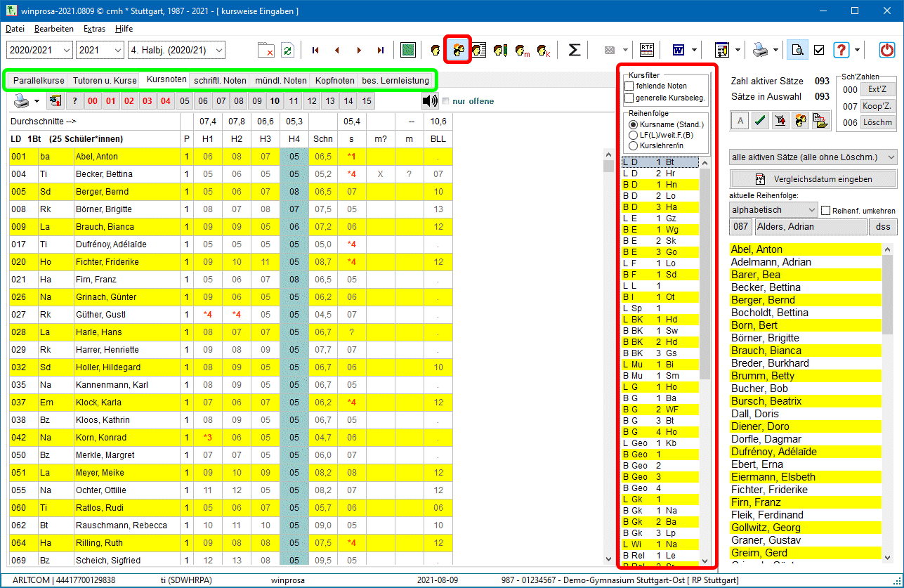Viewport: 904px width, 588px height.
Task: Select the 'Kurslehrer/in' radio button
Action: click(633, 145)
